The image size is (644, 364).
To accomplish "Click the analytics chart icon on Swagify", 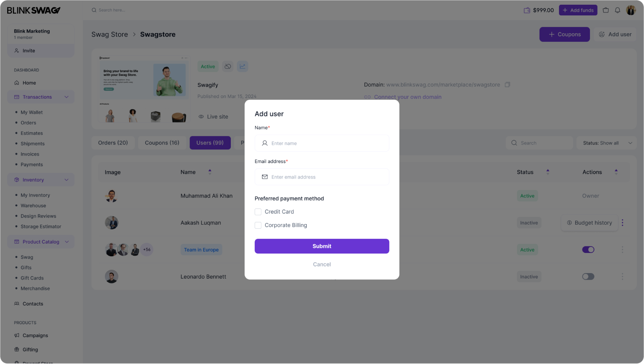I will tap(242, 66).
